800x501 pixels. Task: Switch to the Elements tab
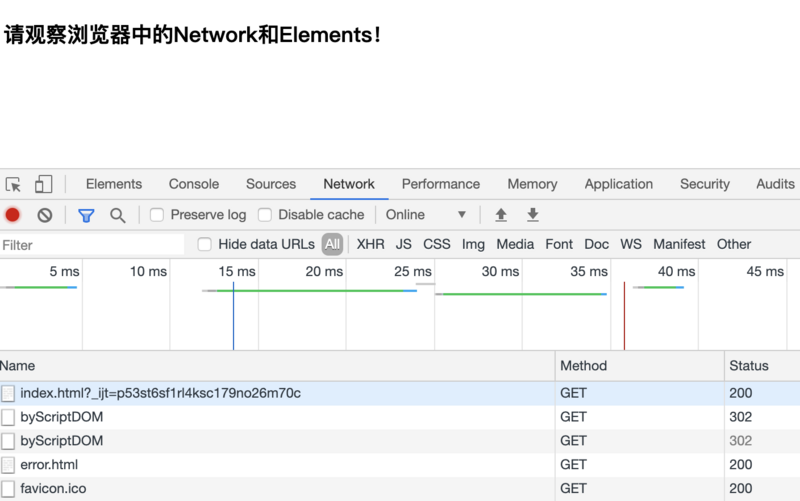pos(114,184)
